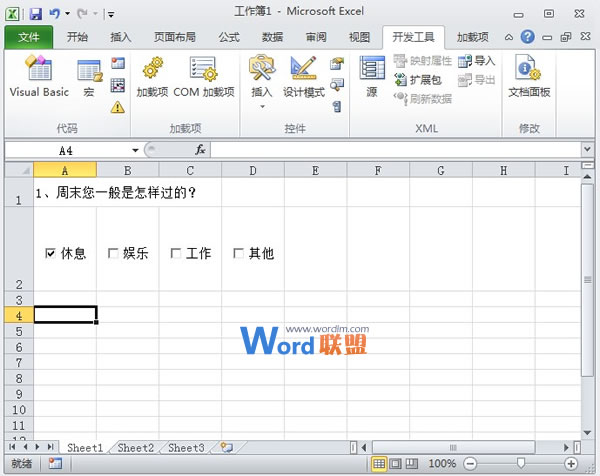Expand the formula bar

[x=587, y=150]
